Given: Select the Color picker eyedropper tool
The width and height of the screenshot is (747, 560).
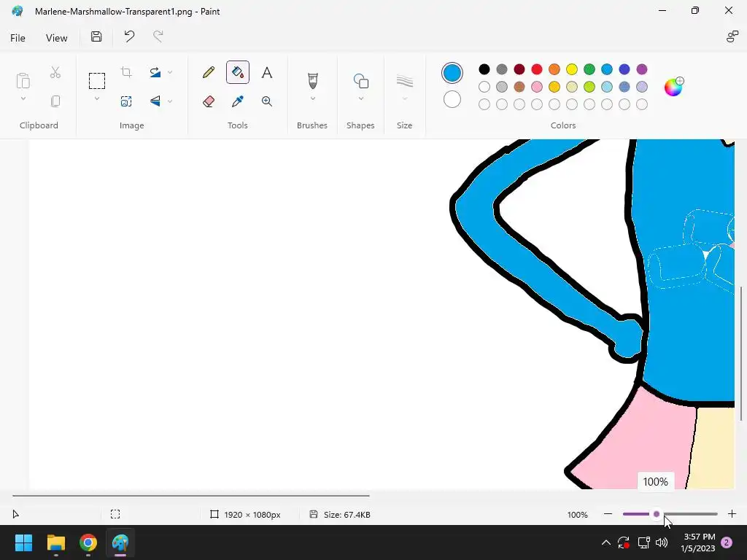Looking at the screenshot, I should click(x=238, y=101).
